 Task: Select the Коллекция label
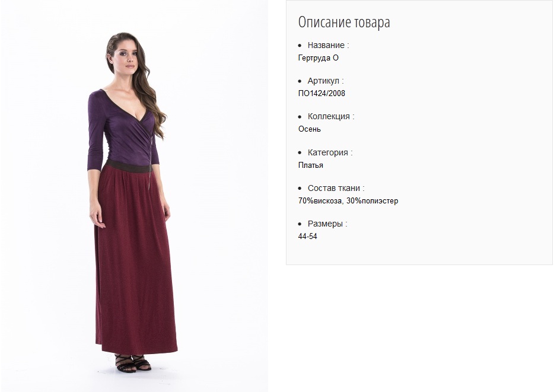(x=331, y=117)
